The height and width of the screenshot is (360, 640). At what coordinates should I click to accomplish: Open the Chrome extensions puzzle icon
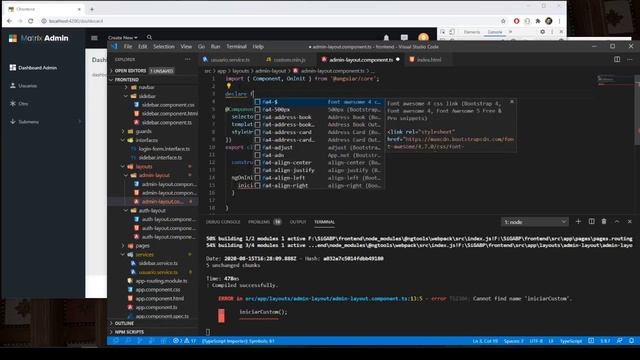[538, 21]
